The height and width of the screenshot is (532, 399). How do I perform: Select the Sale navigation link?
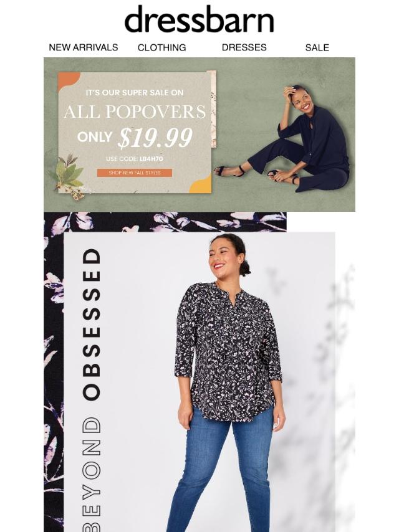(317, 47)
